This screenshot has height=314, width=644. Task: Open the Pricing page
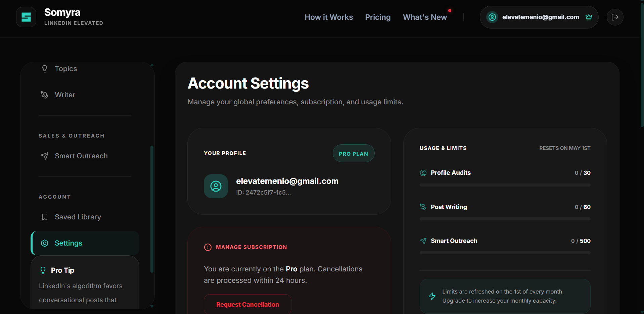click(x=377, y=17)
